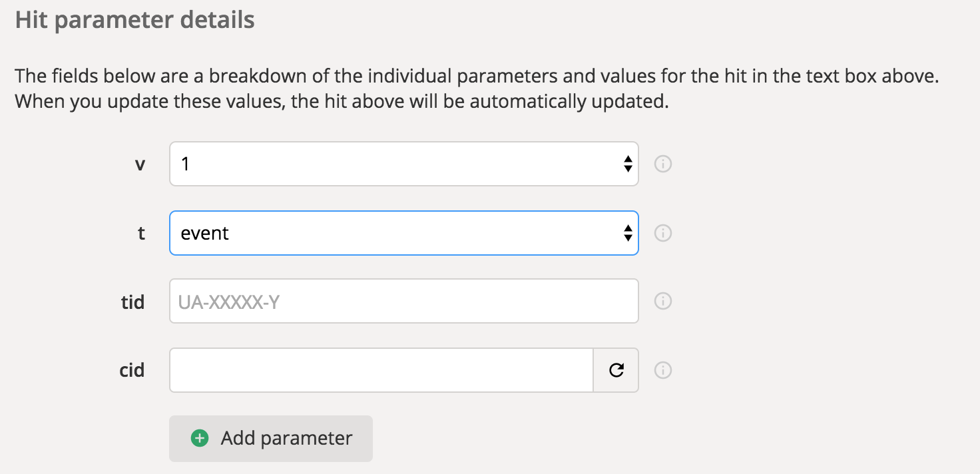
Task: Click into the empty cid text field
Action: coord(381,370)
